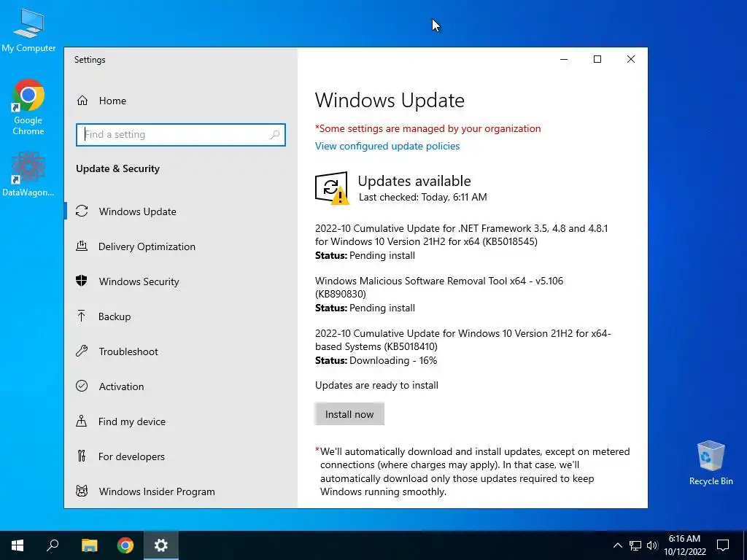Click the Install now button
The height and width of the screenshot is (560, 747).
pos(349,414)
